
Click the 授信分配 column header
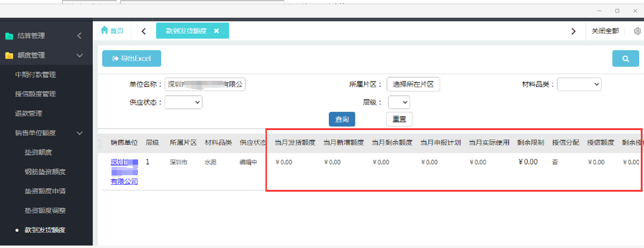[565, 142]
